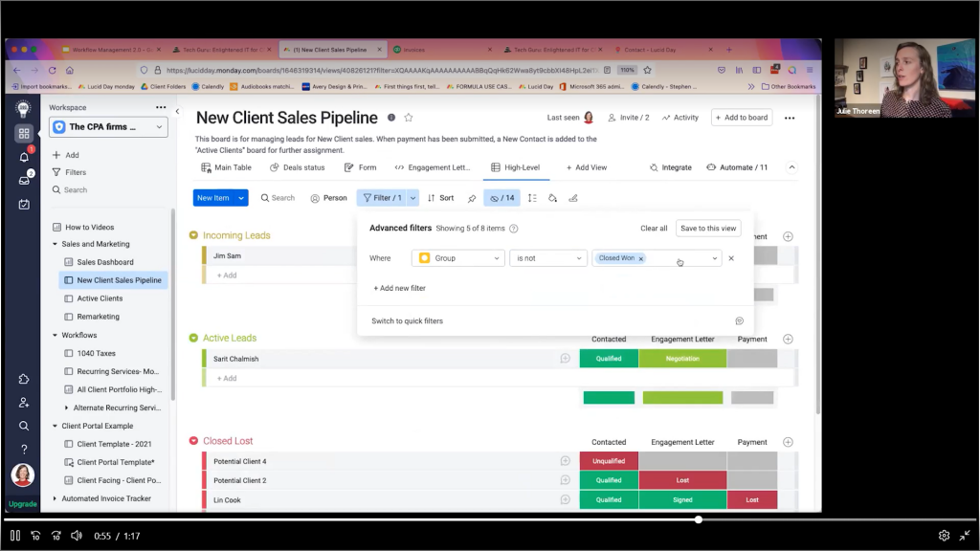Click Sarit Chalmish Negotiation status cell
This screenshot has height=551, width=980.
point(682,359)
